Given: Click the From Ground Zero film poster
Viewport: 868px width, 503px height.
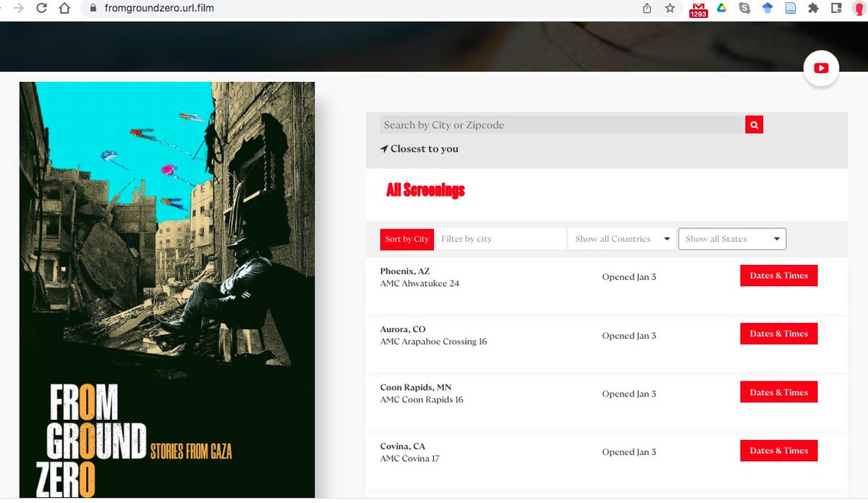Looking at the screenshot, I should click(x=167, y=289).
